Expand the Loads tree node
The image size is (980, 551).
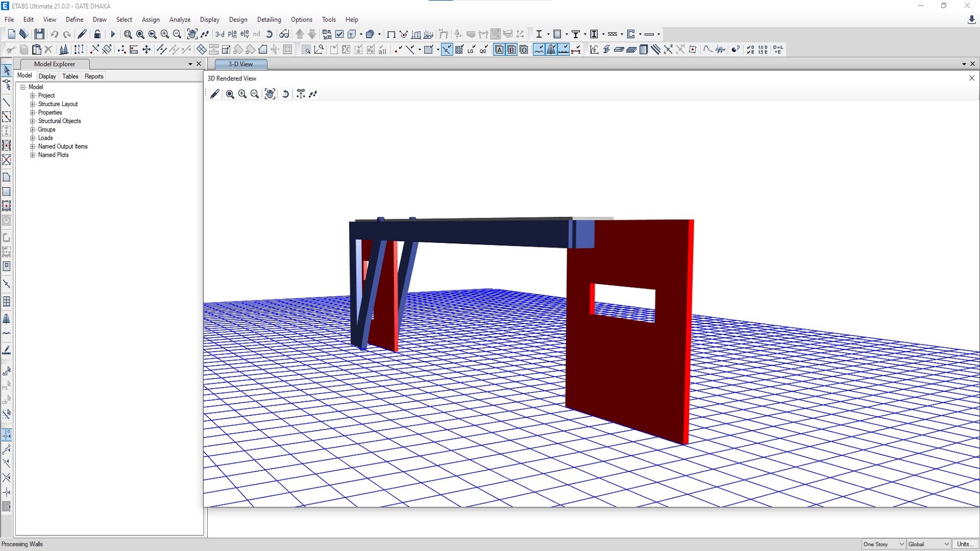[x=33, y=138]
